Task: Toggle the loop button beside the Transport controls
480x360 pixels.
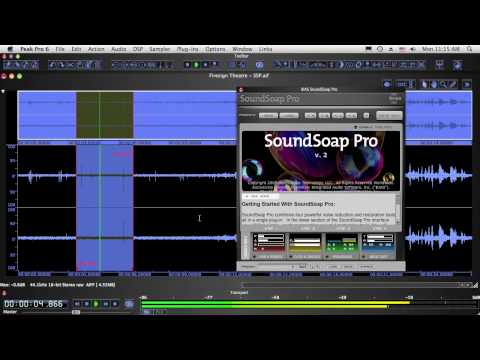Action: coord(129,304)
